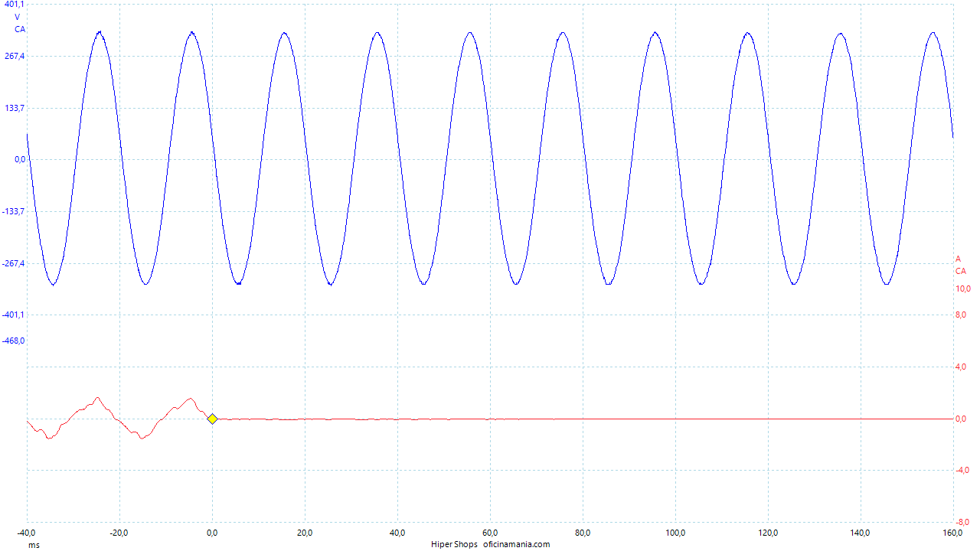Click the red 10,0 current axis label
The height and width of the screenshot is (551, 980).
tap(963, 289)
